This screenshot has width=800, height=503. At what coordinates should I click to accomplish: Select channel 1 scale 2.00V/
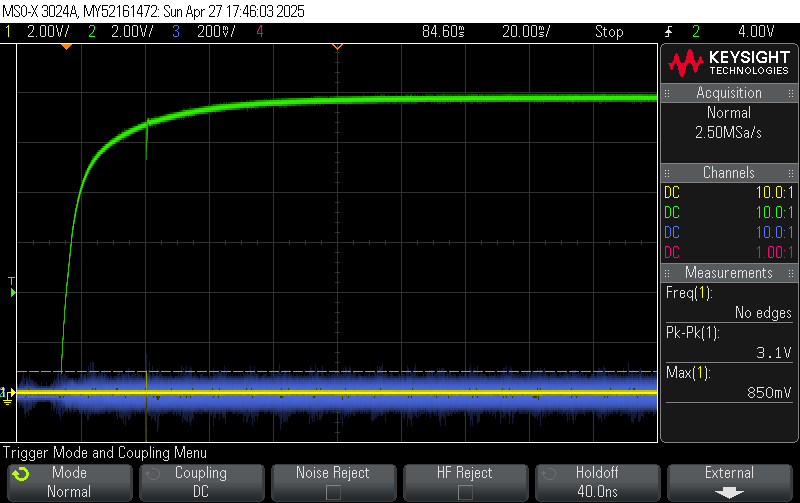(48, 32)
